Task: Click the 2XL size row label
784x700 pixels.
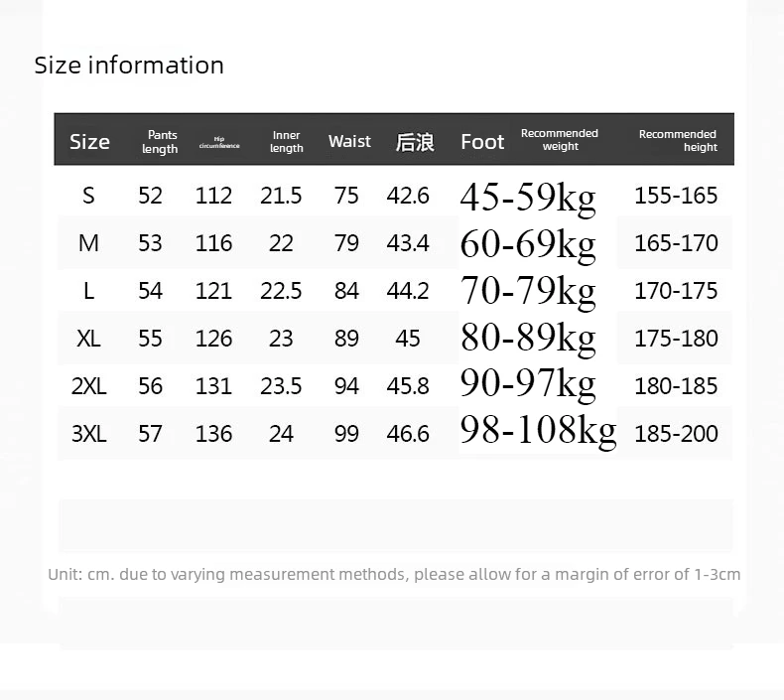Action: tap(89, 386)
